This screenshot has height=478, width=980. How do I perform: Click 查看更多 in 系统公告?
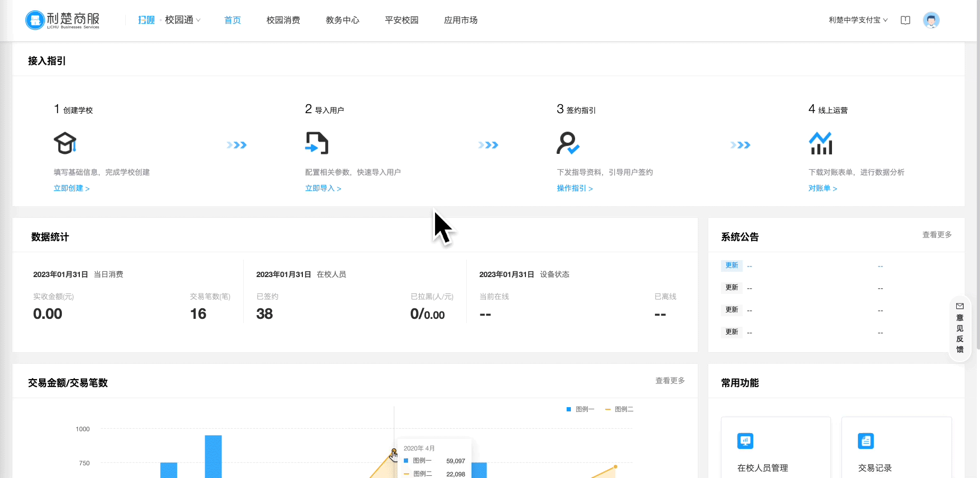coord(937,235)
